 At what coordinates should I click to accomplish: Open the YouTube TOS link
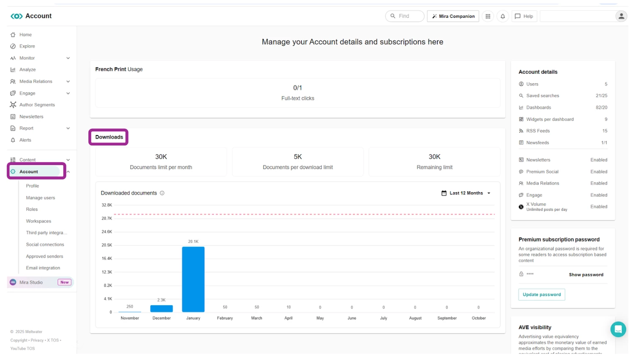[22, 349]
